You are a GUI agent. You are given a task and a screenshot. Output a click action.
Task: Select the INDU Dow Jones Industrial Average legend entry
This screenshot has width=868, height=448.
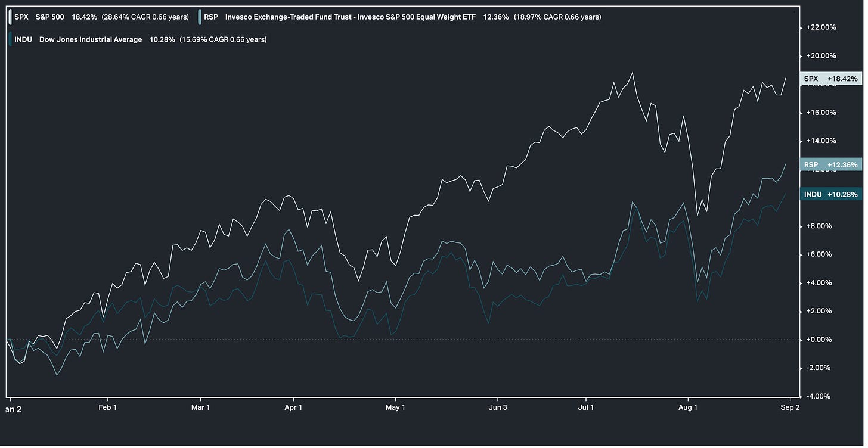138,39
